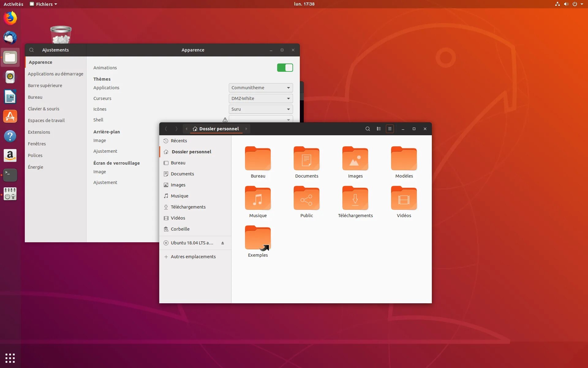
Task: Expand the Applications theme dropdown
Action: pyautogui.click(x=288, y=87)
